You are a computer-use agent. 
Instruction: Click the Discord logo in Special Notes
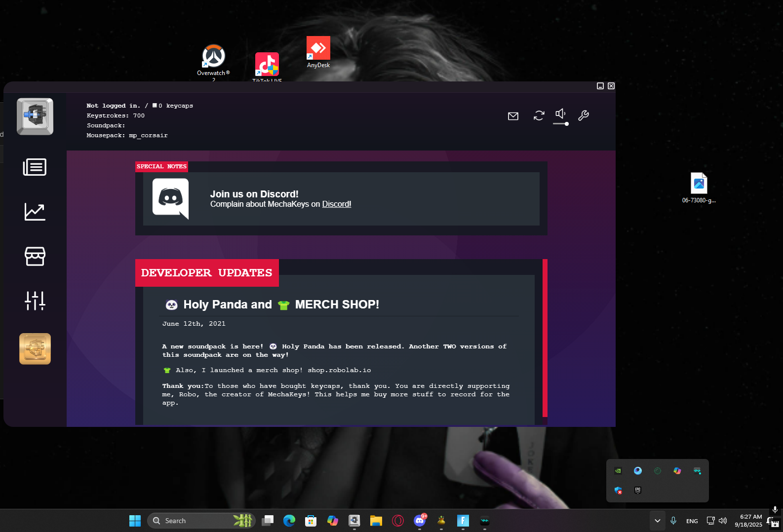[x=171, y=199]
